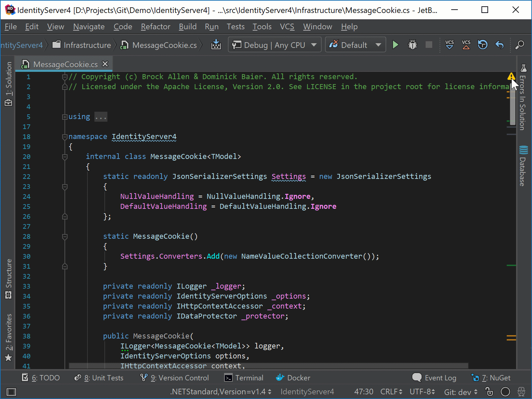This screenshot has height=399, width=532.
Task: Select the MessageCookie.cs editor tab
Action: click(x=65, y=64)
